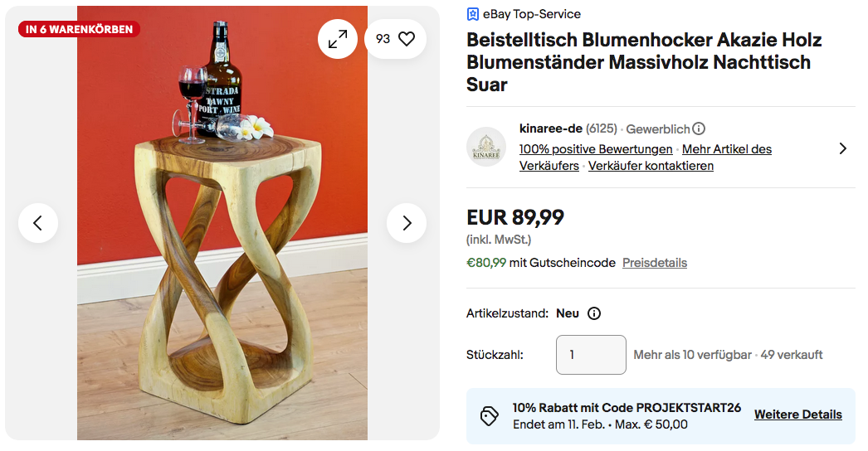The width and height of the screenshot is (868, 451).
Task: Click the Artikelzustand info icon
Action: 594,313
